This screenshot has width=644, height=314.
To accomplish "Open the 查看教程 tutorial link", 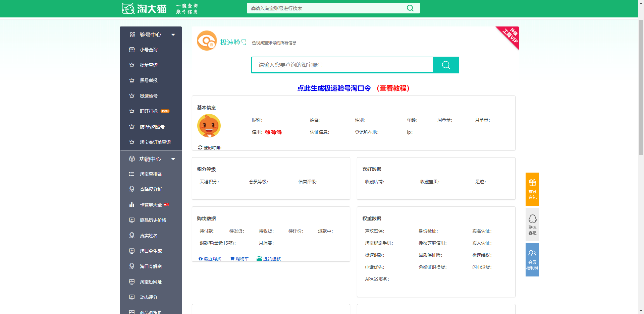I will (x=393, y=88).
